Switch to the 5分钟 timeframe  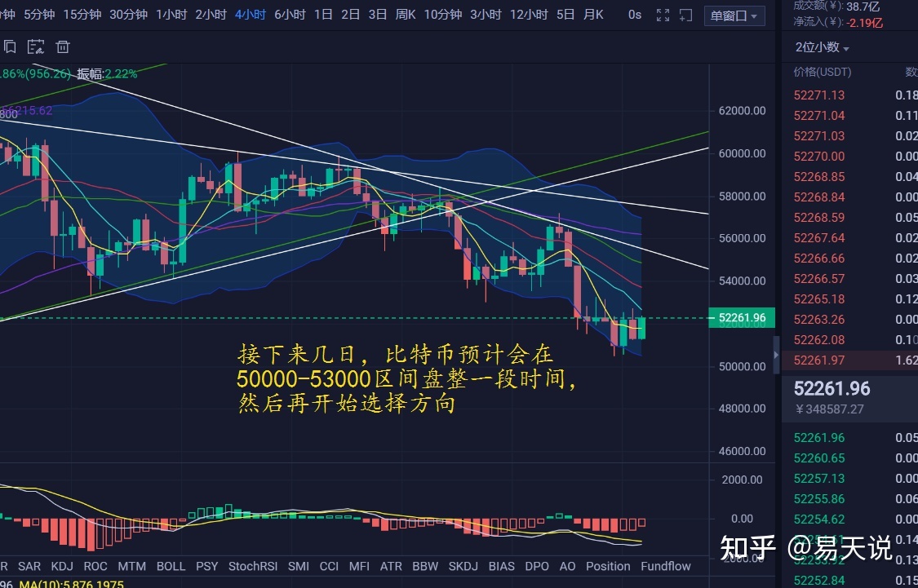point(39,15)
